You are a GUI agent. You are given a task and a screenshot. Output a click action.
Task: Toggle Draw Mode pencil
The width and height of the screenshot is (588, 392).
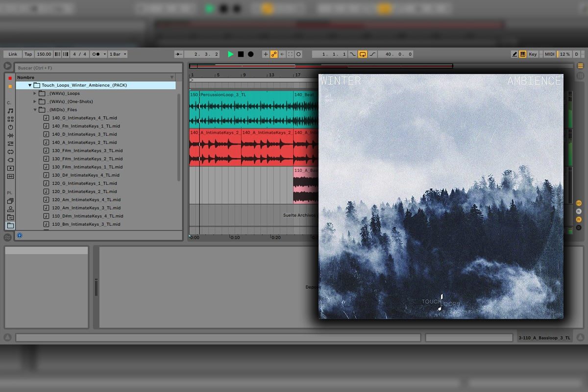point(514,54)
